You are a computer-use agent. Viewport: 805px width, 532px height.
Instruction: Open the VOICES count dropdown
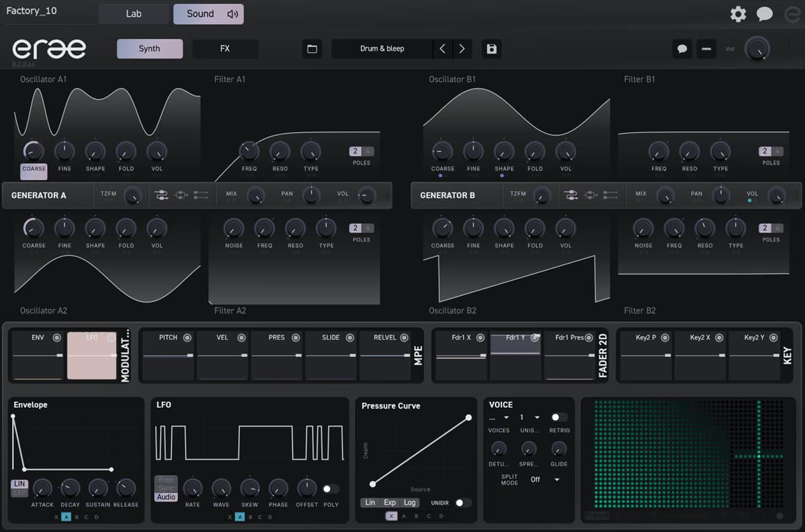coord(499,417)
